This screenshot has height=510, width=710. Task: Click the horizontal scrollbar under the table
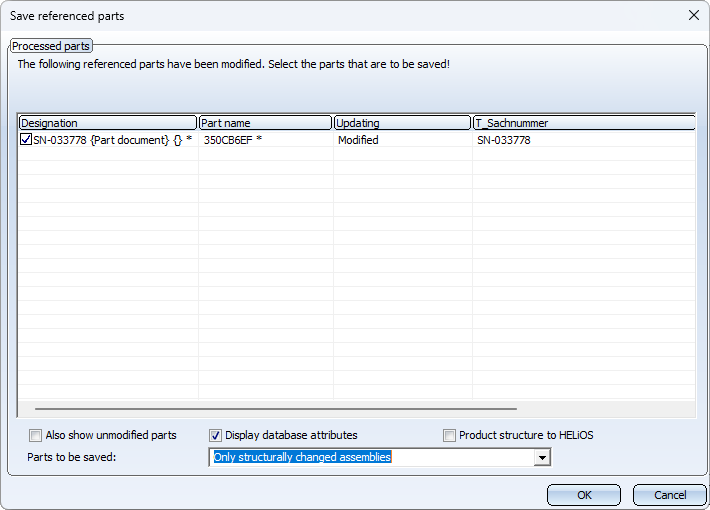point(276,409)
